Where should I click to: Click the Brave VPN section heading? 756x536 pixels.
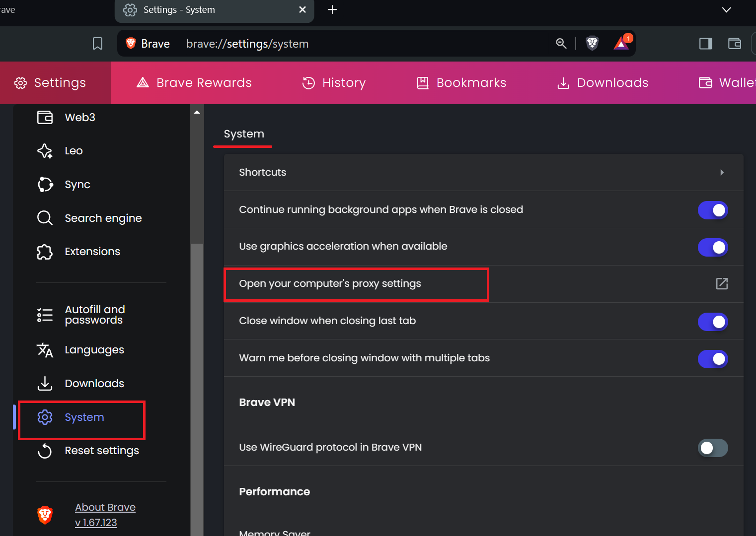click(267, 402)
